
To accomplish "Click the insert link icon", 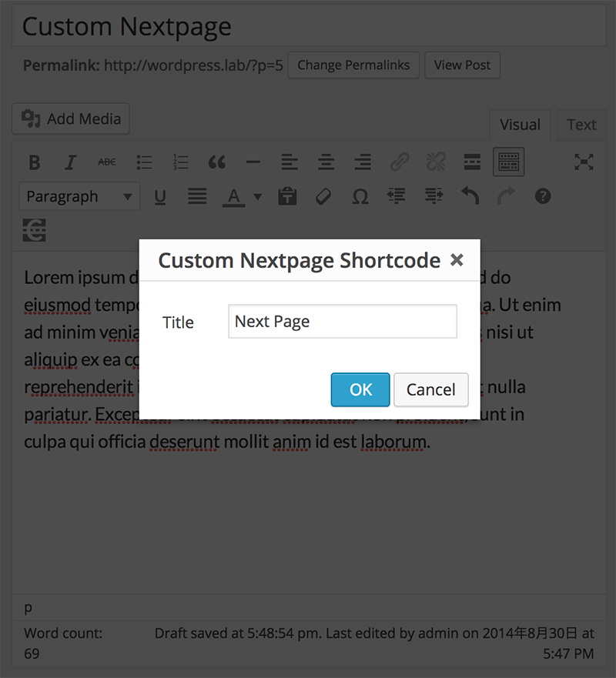I will tap(399, 162).
